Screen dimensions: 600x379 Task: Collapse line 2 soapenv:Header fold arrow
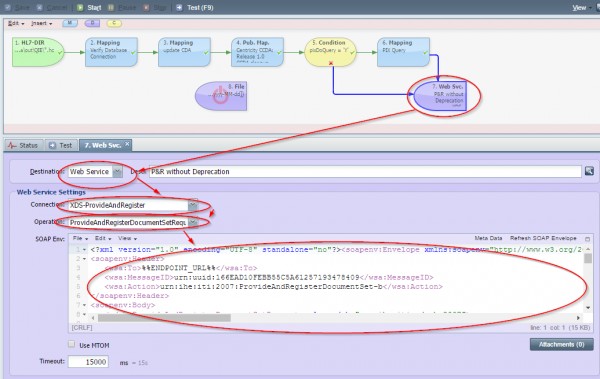tap(84, 259)
